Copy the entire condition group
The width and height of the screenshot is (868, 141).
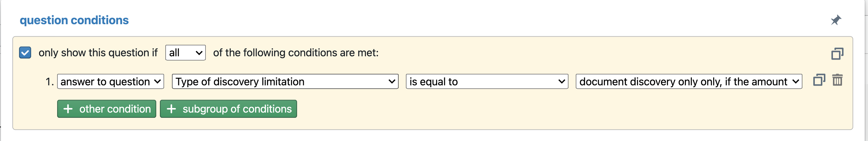coord(837,54)
